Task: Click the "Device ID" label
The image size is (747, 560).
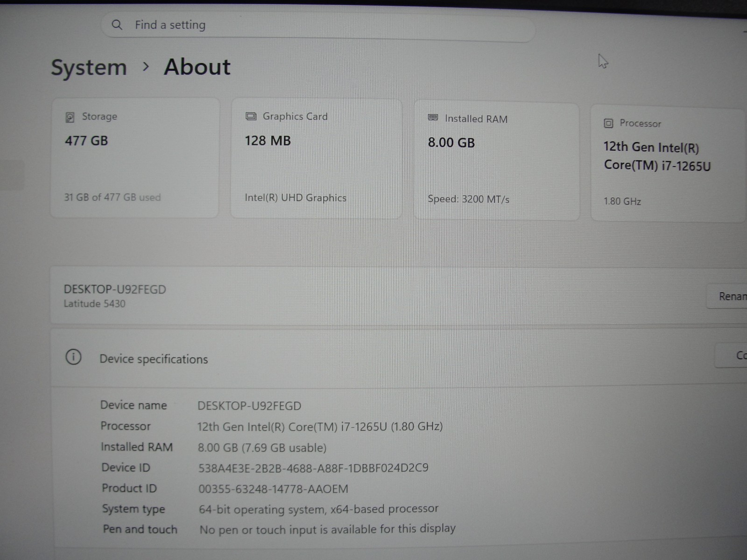Action: point(126,468)
